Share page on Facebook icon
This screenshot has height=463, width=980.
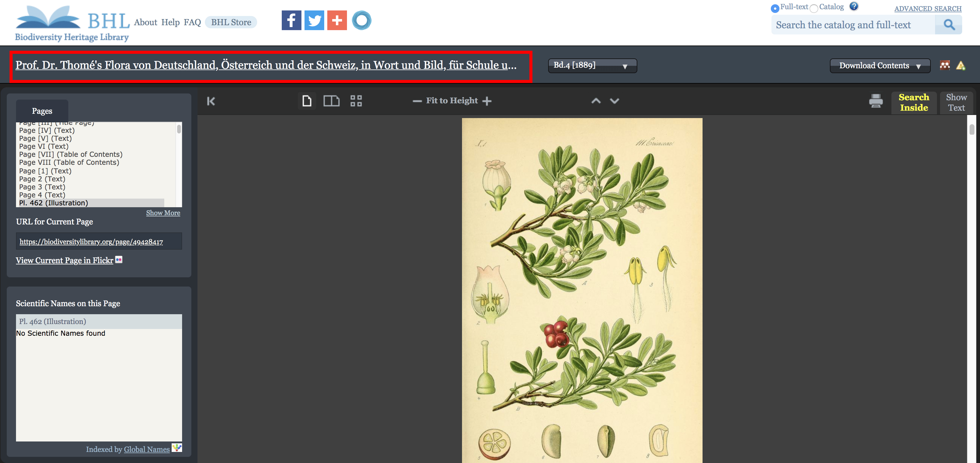click(x=291, y=20)
